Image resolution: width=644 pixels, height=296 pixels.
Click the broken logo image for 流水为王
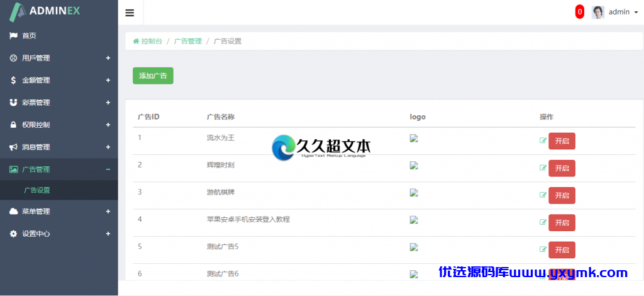(414, 139)
